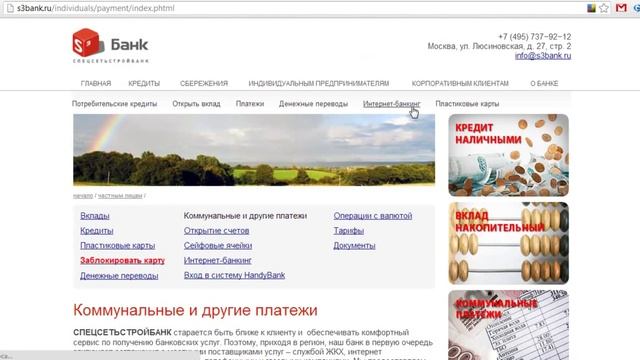Image resolution: width=640 pixels, height=360 pixels.
Task: Click the phone number +7 (495) 737-92-12
Action: (x=535, y=37)
